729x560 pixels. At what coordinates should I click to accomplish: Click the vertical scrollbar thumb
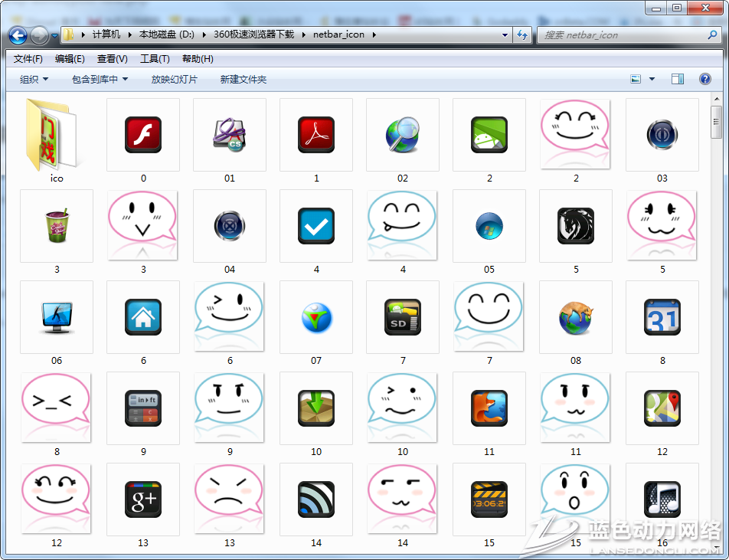717,123
